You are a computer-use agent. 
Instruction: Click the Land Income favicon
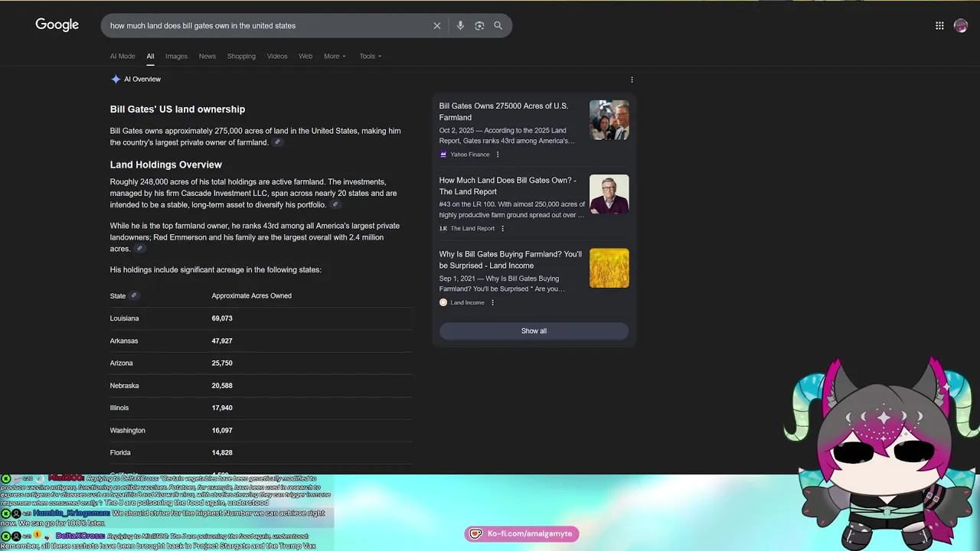pos(443,302)
